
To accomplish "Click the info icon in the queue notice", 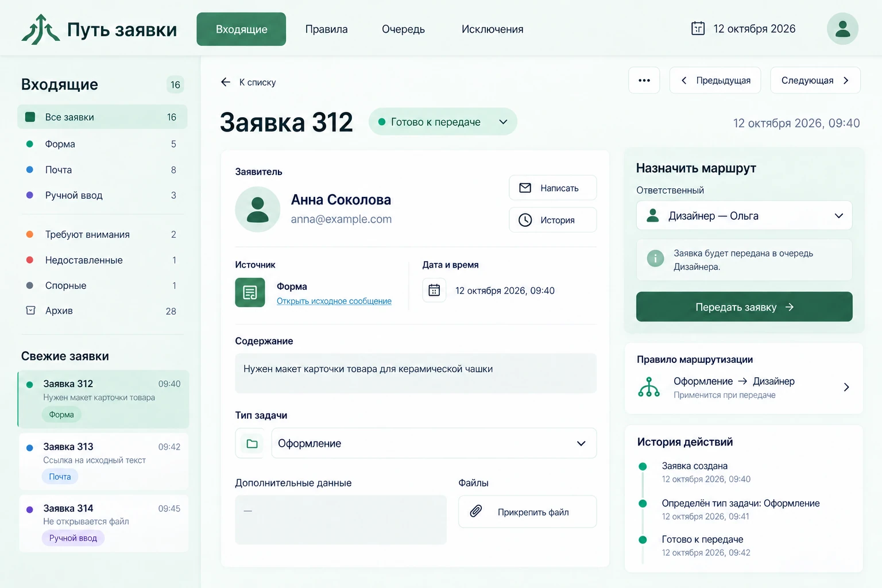I will point(655,258).
